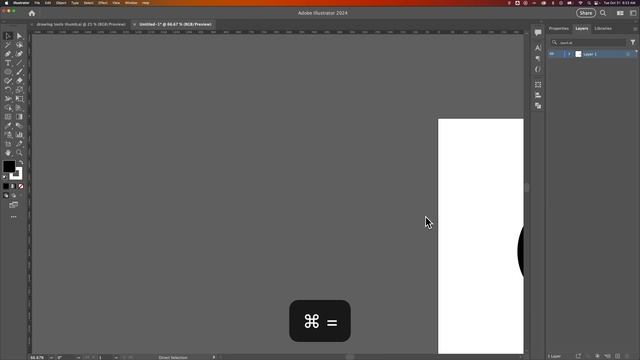Open Edit Toolbar three-dots button
Image resolution: width=640 pixels, height=360 pixels.
click(x=13, y=217)
